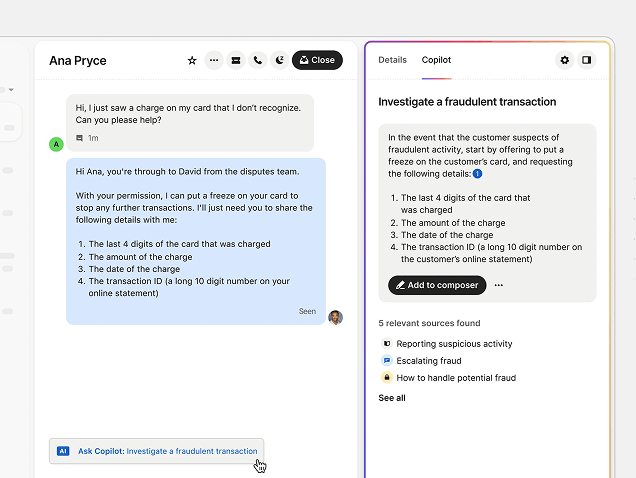The image size is (636, 478).
Task: Open the more options beside Add to composer
Action: tap(498, 285)
